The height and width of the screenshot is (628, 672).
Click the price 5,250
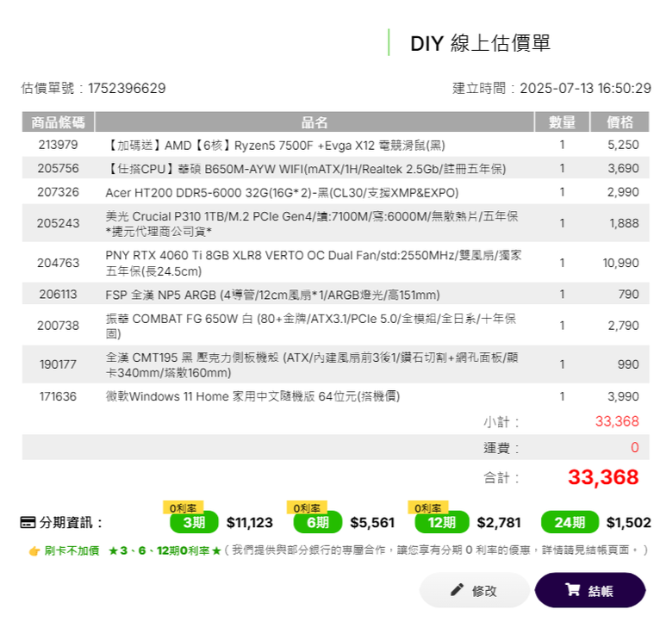click(x=623, y=145)
